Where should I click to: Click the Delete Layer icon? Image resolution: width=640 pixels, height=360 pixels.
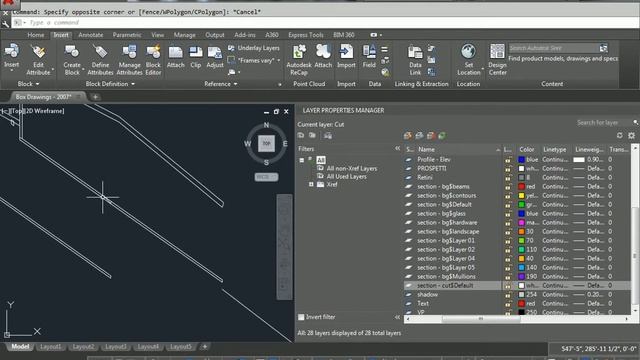tap(431, 136)
